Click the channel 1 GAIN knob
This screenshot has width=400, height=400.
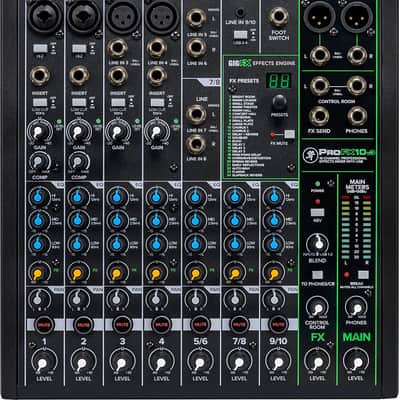coord(40,131)
